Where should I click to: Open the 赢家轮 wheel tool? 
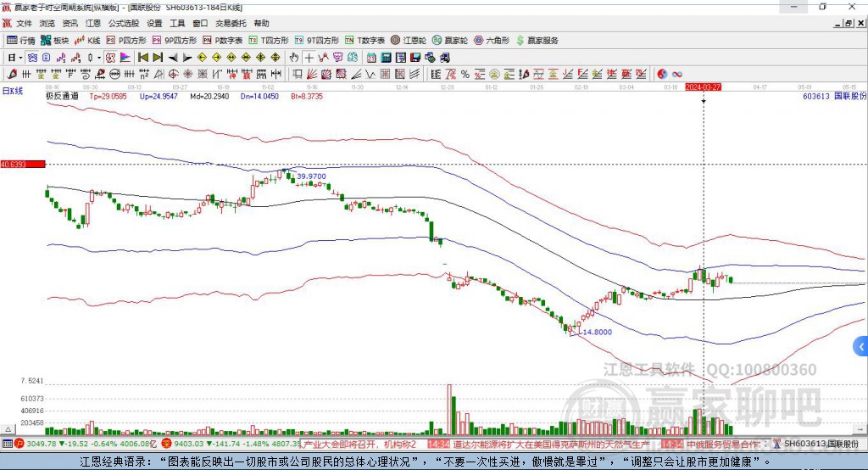[450, 41]
